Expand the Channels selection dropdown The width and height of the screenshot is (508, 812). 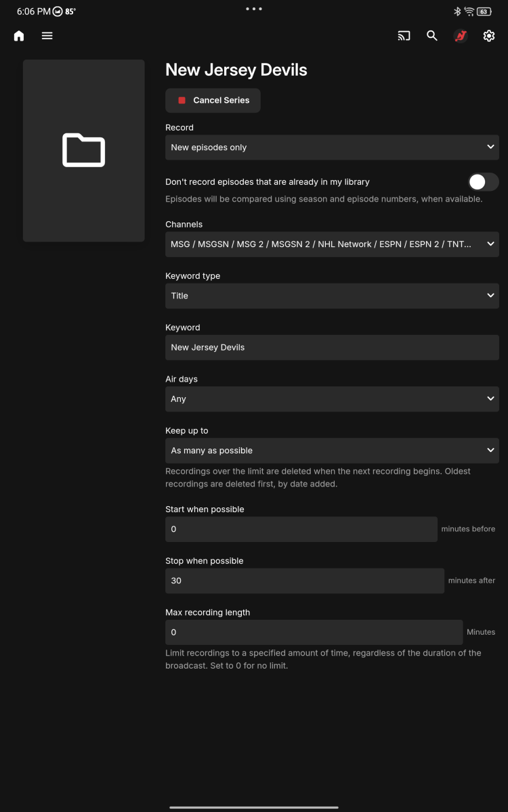coord(332,244)
